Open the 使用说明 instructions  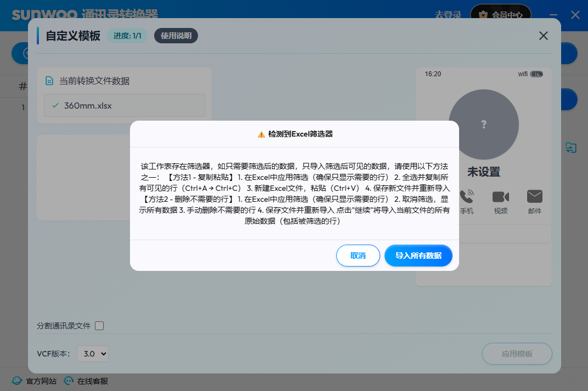(x=176, y=36)
